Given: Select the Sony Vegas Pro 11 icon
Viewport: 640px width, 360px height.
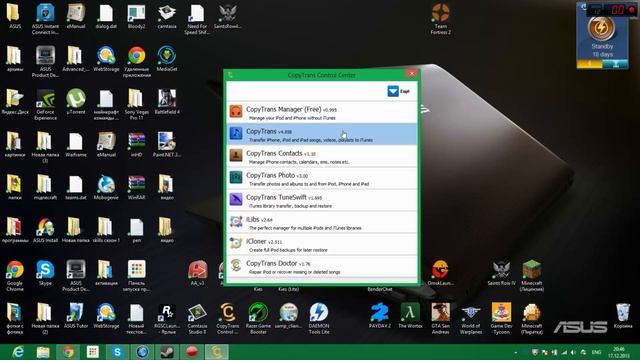Looking at the screenshot, I should 136,105.
